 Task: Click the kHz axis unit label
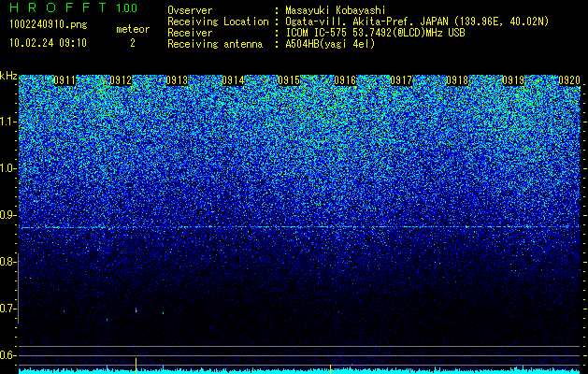click(8, 76)
